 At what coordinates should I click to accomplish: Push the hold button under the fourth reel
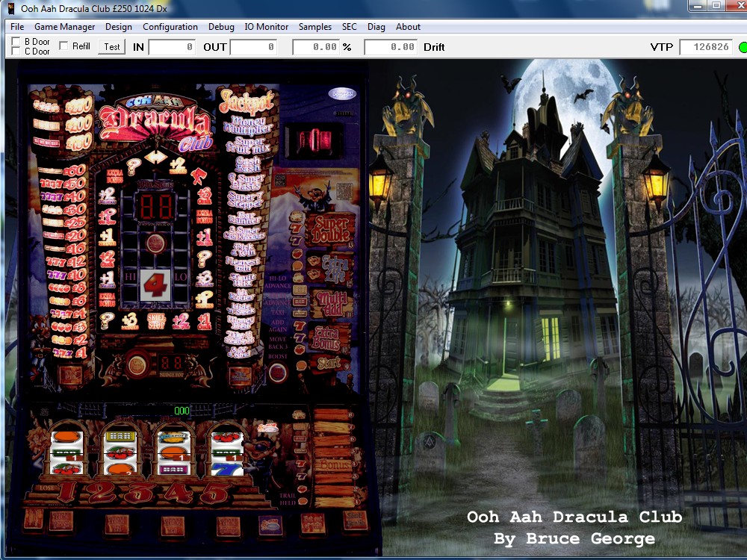[x=228, y=526]
